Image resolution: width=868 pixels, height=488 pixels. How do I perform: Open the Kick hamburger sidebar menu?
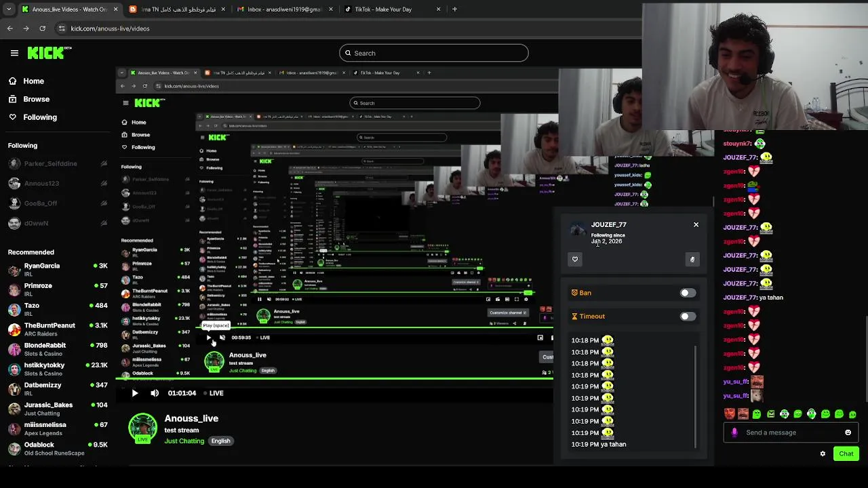tap(14, 53)
